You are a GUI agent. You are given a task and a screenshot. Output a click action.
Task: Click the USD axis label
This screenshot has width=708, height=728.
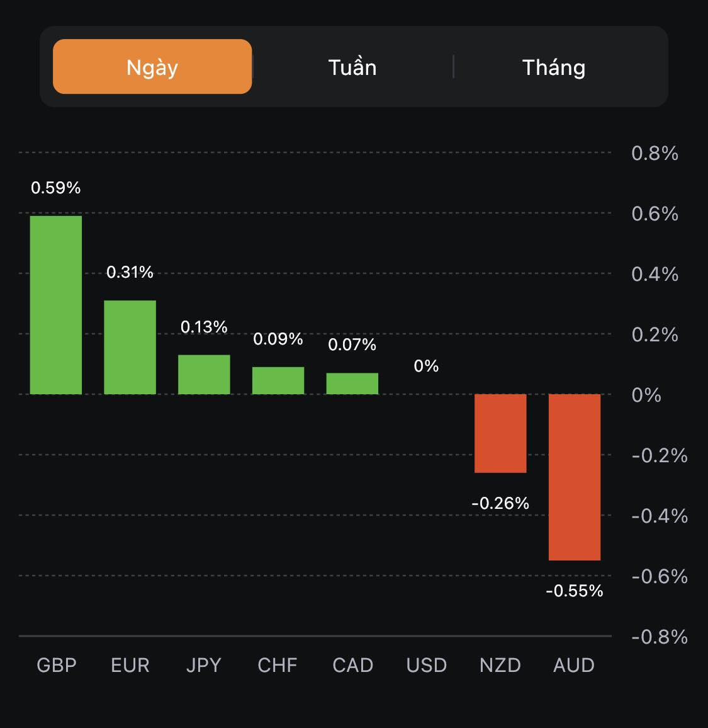pyautogui.click(x=427, y=665)
